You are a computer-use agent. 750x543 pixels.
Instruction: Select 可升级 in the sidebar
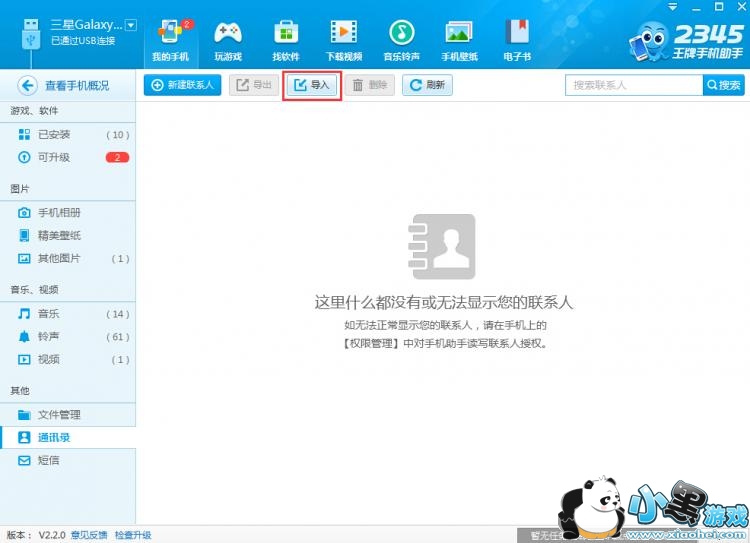click(54, 158)
